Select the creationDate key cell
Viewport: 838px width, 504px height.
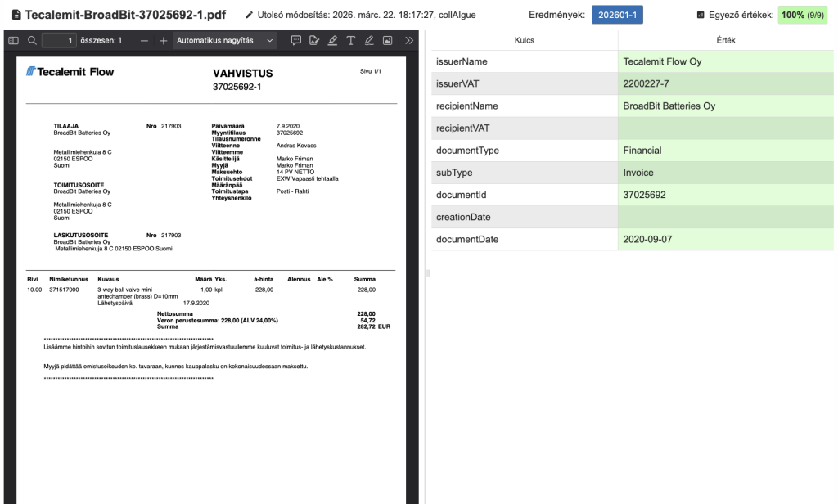tap(525, 217)
